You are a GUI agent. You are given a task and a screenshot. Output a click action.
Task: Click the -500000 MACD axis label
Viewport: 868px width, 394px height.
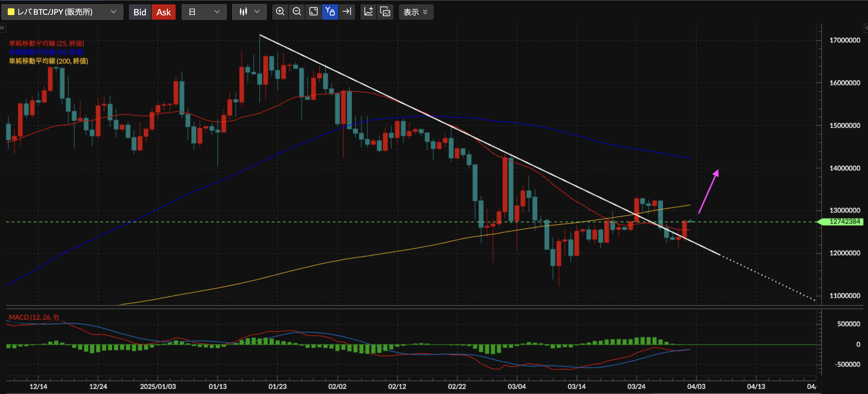click(x=847, y=364)
